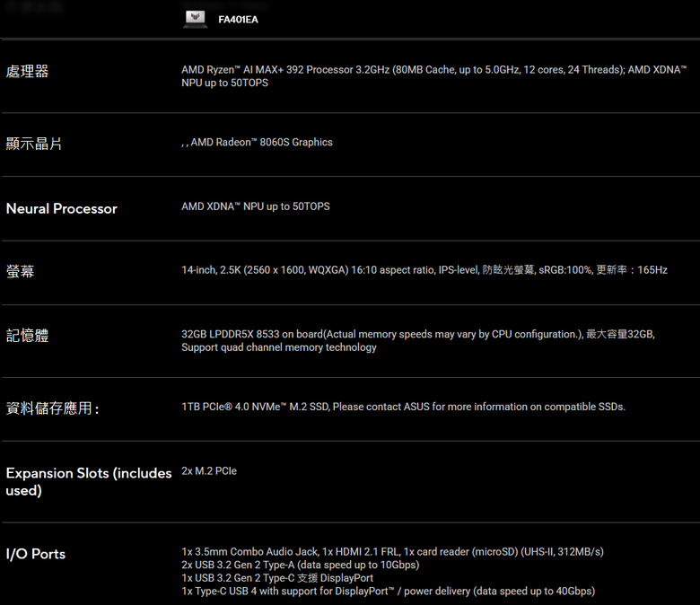Select the I/O Ports label

tap(36, 554)
